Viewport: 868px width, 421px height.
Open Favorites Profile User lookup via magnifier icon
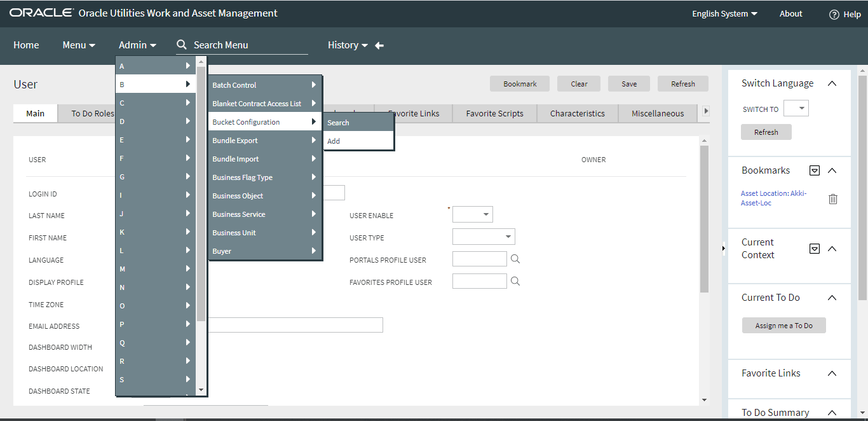(515, 280)
